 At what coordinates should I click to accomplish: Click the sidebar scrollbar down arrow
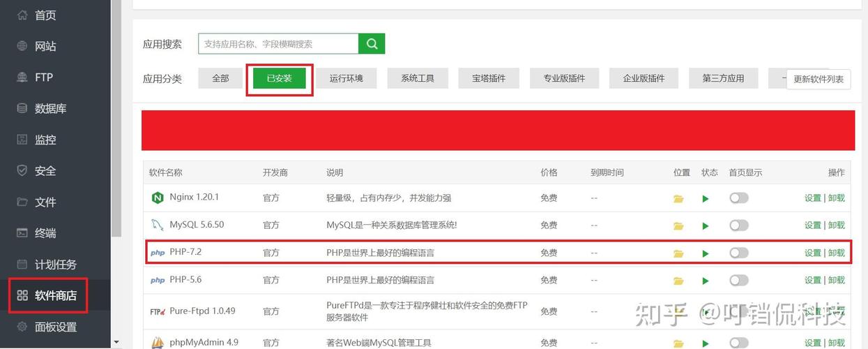click(x=116, y=343)
